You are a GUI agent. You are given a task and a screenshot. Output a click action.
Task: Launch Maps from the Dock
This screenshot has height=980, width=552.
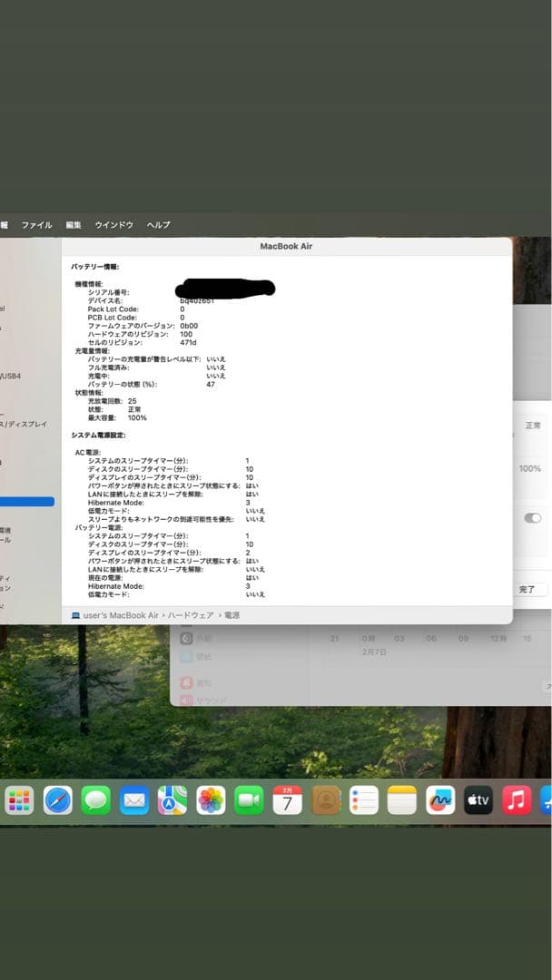point(172,800)
